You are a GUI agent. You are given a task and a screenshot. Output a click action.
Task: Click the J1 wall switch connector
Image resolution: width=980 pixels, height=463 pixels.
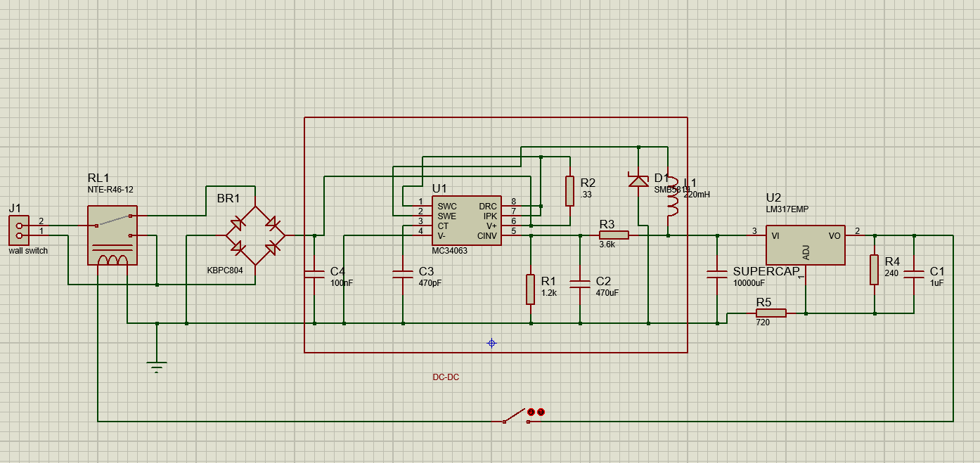click(19, 230)
